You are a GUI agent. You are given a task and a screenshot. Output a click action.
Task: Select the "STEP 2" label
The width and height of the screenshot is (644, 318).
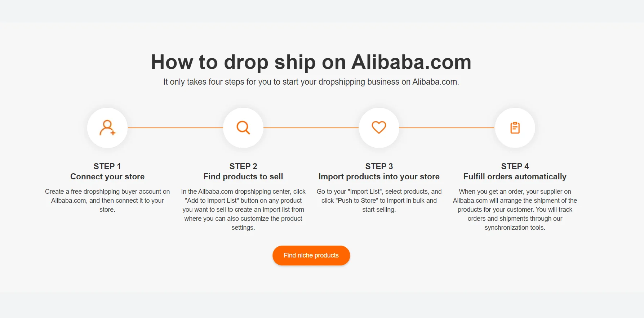(x=243, y=166)
